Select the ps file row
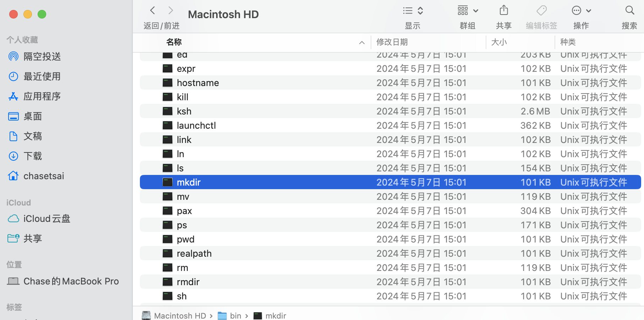 tap(390, 225)
